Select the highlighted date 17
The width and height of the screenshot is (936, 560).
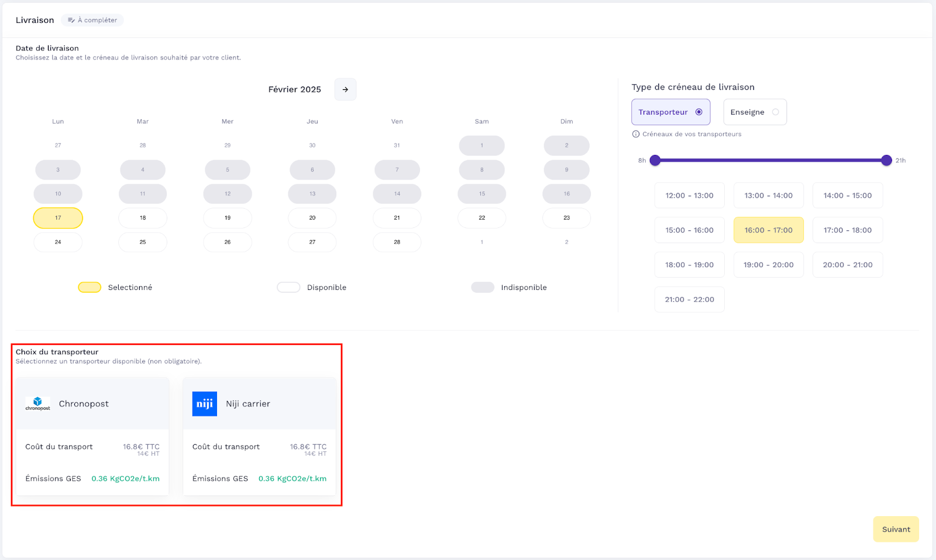point(58,218)
